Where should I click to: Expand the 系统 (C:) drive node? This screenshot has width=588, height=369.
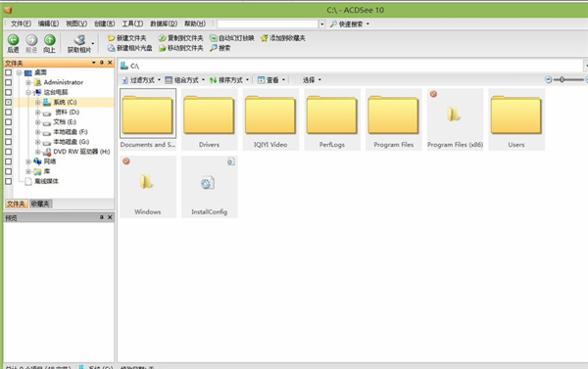click(x=38, y=102)
